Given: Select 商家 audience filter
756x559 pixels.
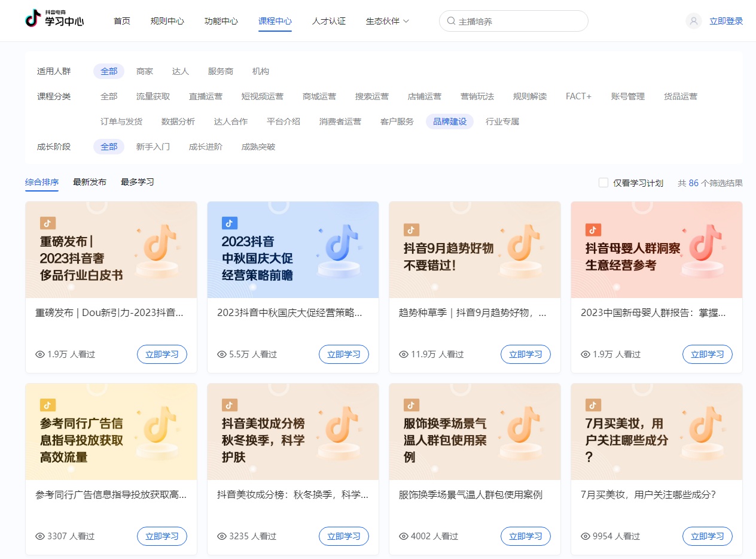Looking at the screenshot, I should [x=145, y=71].
